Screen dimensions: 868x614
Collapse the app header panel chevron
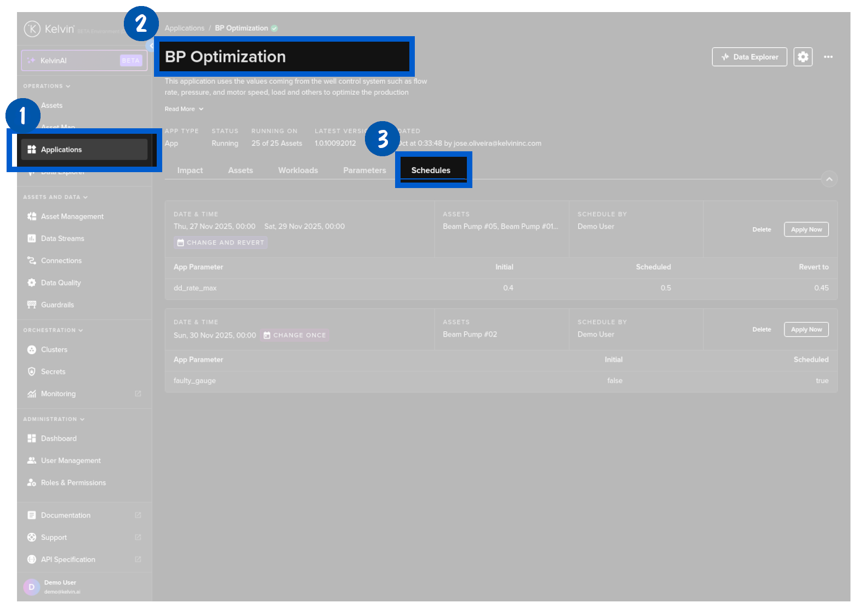pos(829,179)
